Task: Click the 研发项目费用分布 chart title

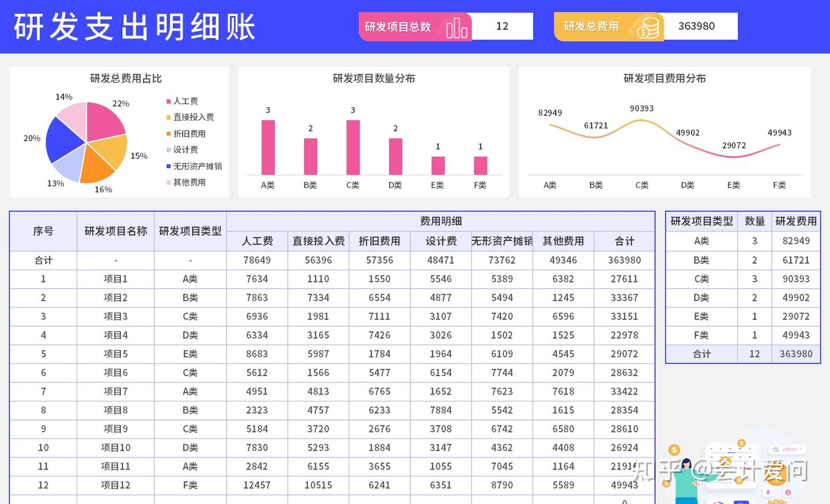Action: coord(665,78)
